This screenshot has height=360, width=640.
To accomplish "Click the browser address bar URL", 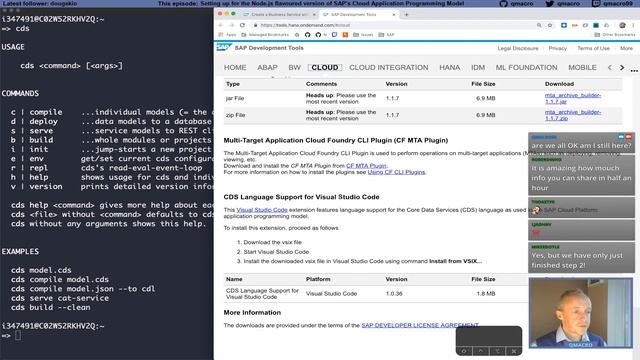I will 305,25.
